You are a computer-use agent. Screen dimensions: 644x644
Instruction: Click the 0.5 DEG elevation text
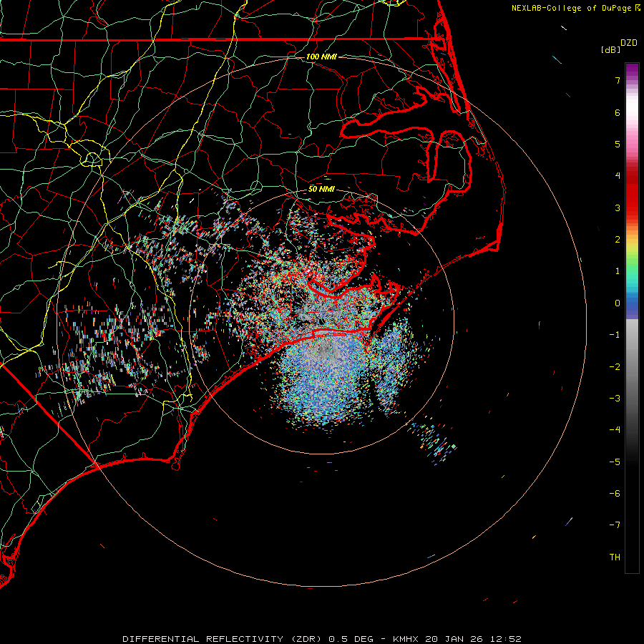click(351, 639)
